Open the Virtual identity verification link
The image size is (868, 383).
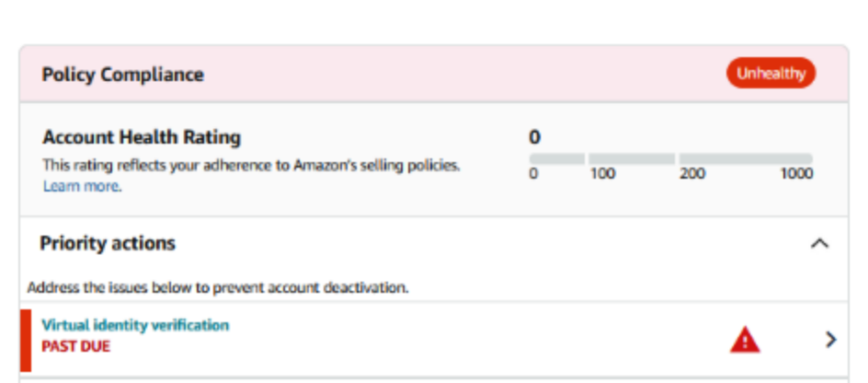click(x=135, y=325)
